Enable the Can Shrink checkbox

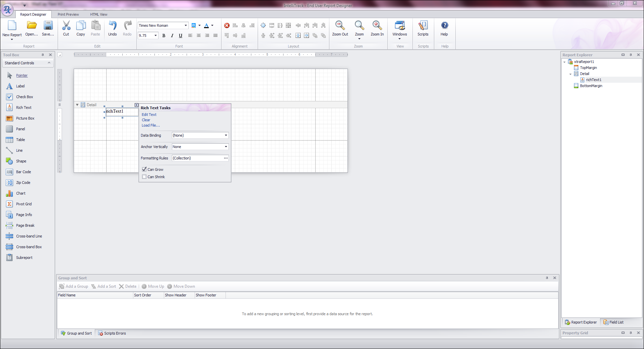pos(144,177)
